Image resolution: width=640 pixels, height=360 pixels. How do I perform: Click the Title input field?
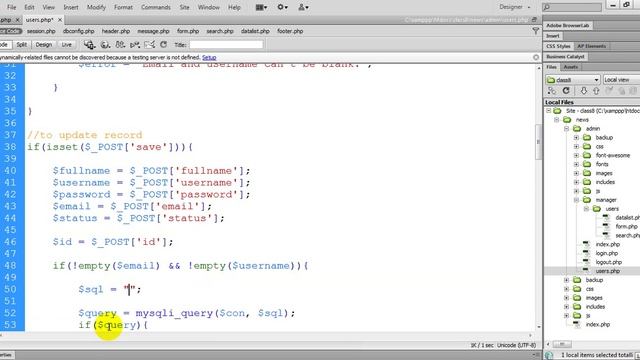(x=226, y=44)
